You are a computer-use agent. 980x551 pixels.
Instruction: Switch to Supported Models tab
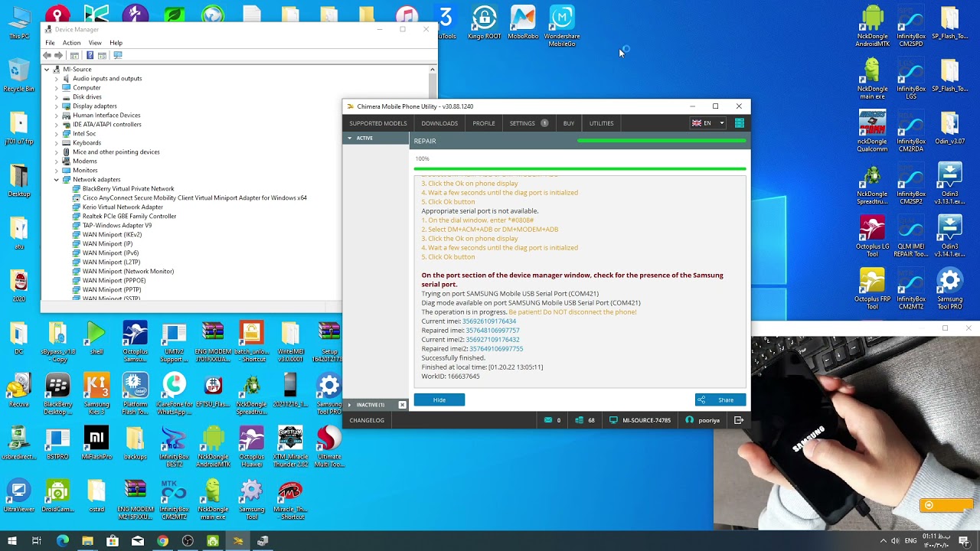point(378,123)
